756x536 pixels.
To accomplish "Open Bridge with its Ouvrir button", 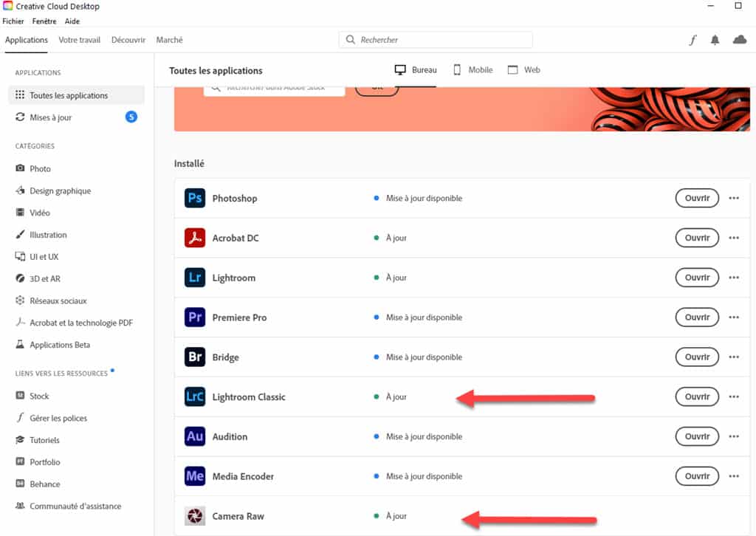I will coord(697,357).
